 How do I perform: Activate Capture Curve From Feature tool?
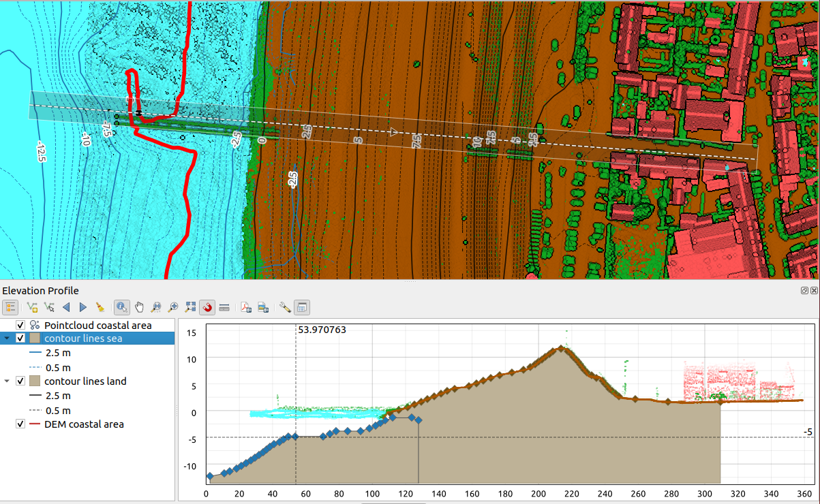[x=48, y=307]
